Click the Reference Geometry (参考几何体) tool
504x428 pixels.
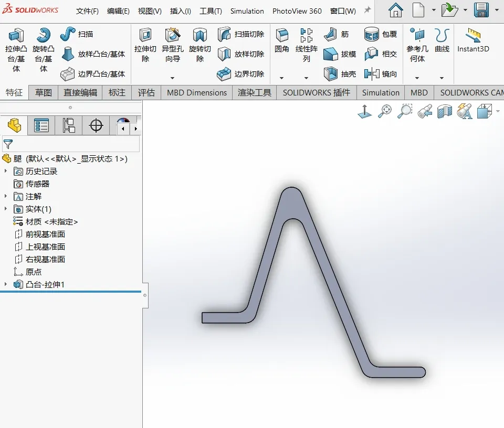pos(417,45)
